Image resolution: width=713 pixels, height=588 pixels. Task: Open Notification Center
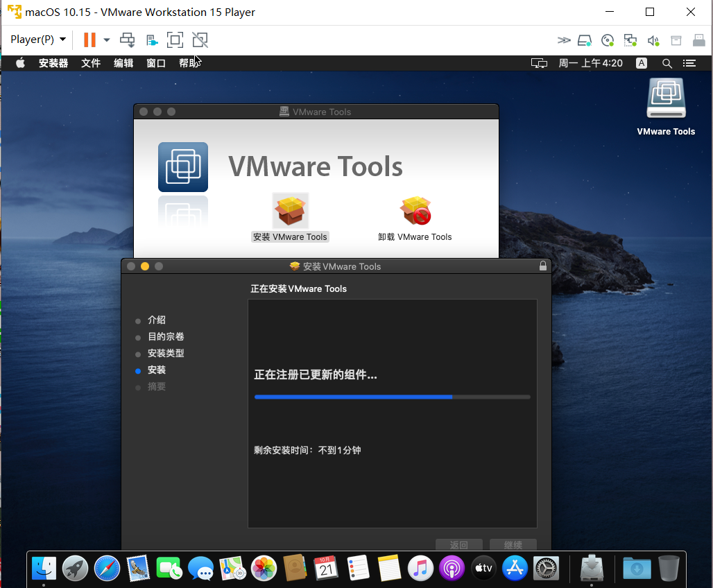689,63
